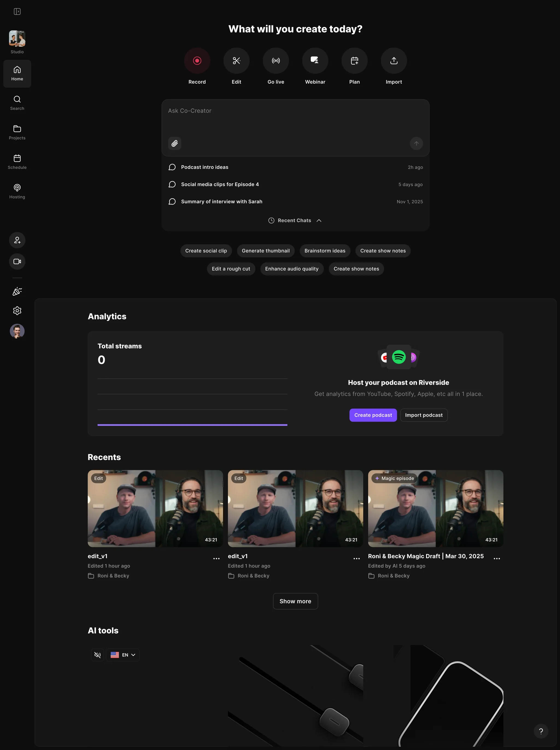
Task: Click the Import upload icon
Action: click(x=394, y=61)
